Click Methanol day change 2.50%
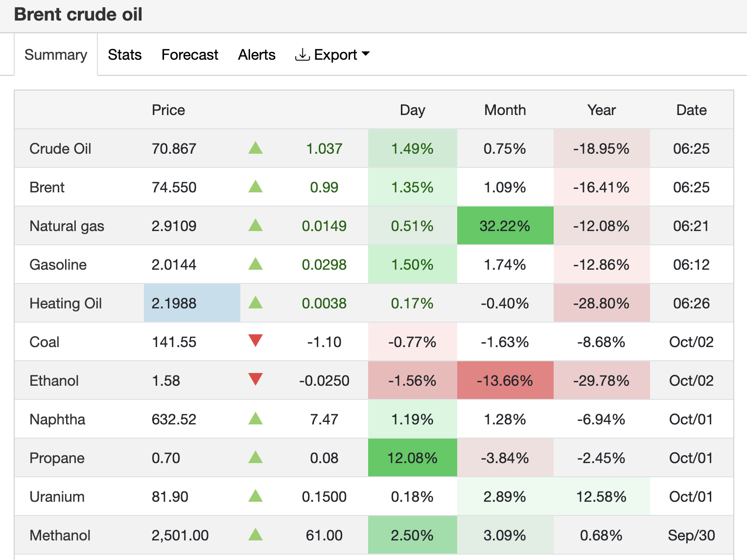Viewport: 747px width, 560px height. tap(412, 535)
